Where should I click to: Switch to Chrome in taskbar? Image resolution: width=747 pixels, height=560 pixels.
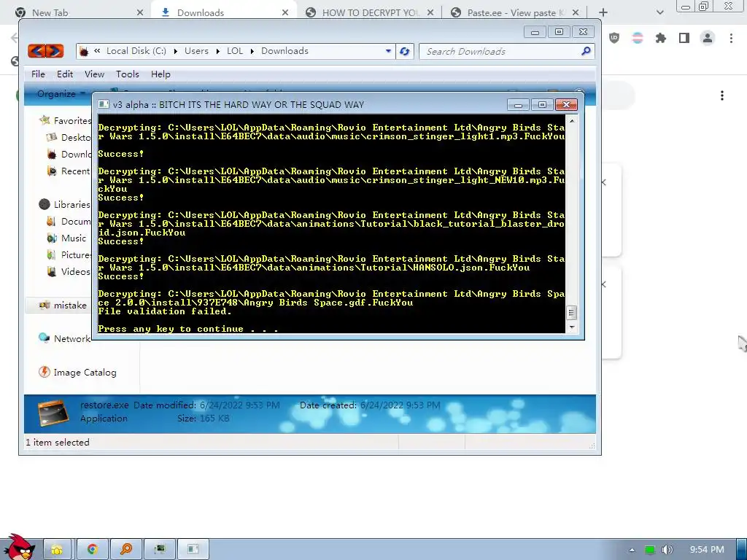[x=93, y=550]
